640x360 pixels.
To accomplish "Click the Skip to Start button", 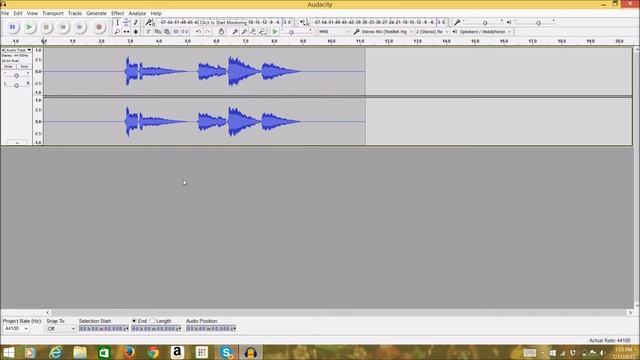I will (x=63, y=27).
